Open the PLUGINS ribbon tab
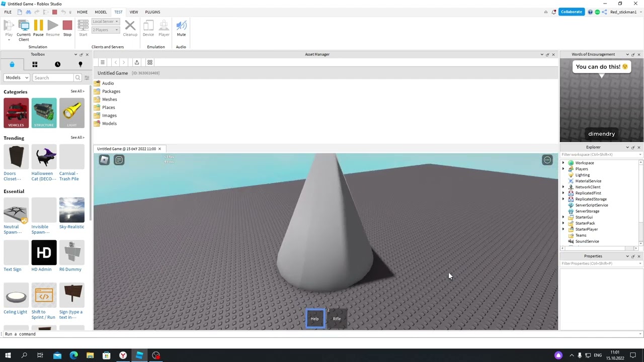This screenshot has width=644, height=362. pyautogui.click(x=152, y=12)
